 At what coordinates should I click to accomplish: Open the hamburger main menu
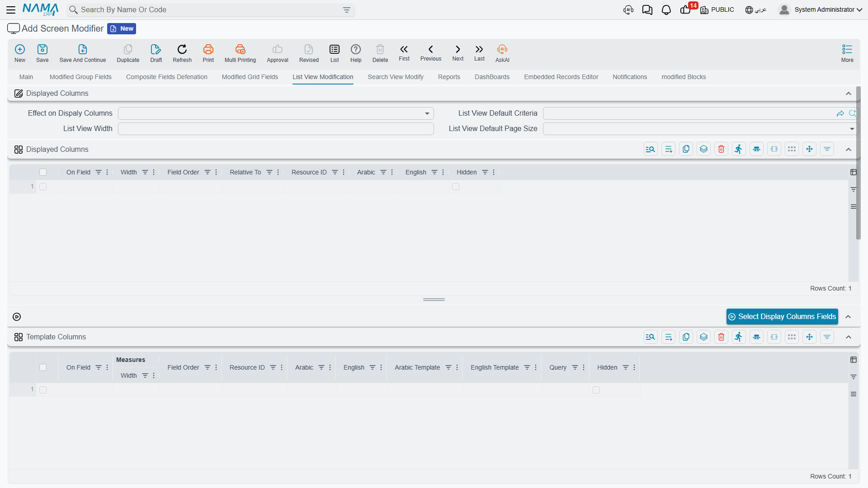(11, 9)
